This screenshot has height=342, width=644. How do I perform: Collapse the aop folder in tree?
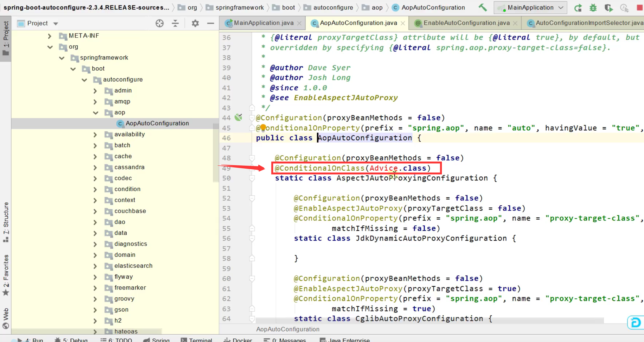click(x=95, y=113)
